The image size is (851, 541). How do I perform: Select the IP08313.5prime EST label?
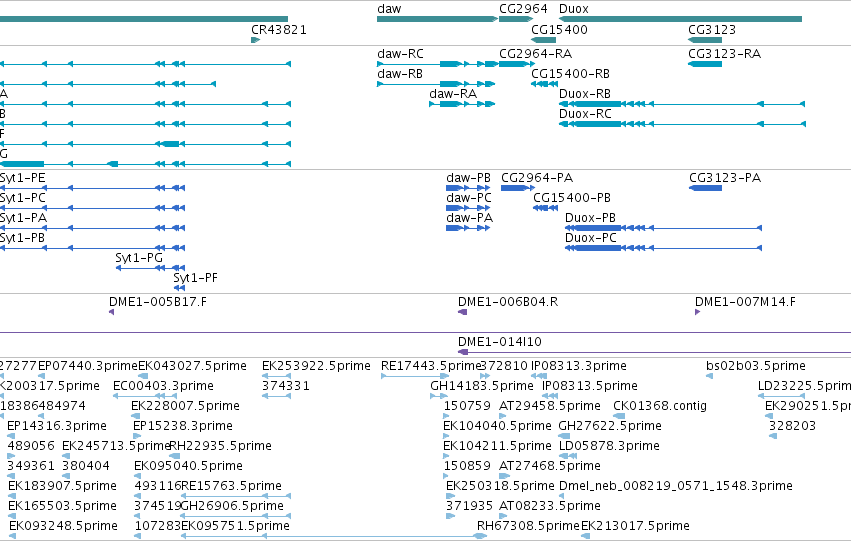point(590,386)
